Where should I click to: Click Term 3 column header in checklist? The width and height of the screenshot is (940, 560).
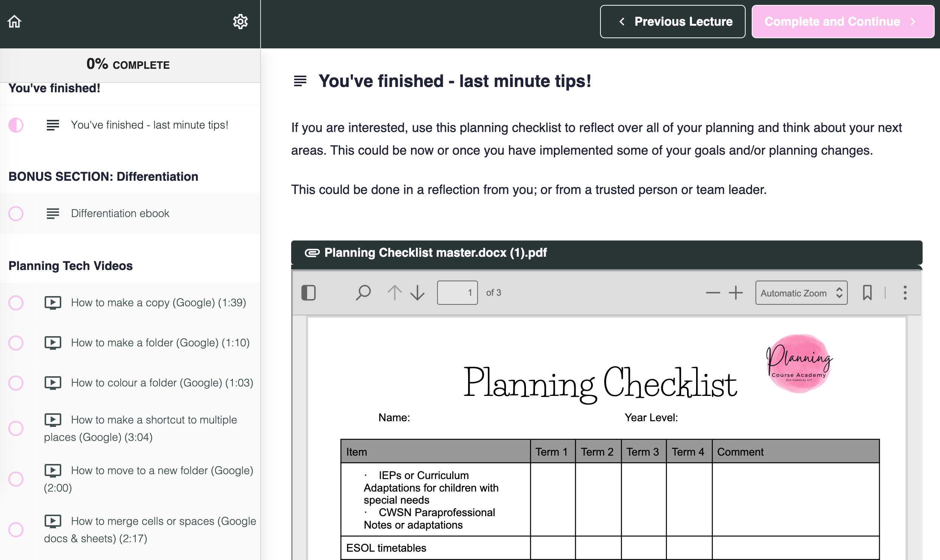pyautogui.click(x=643, y=451)
